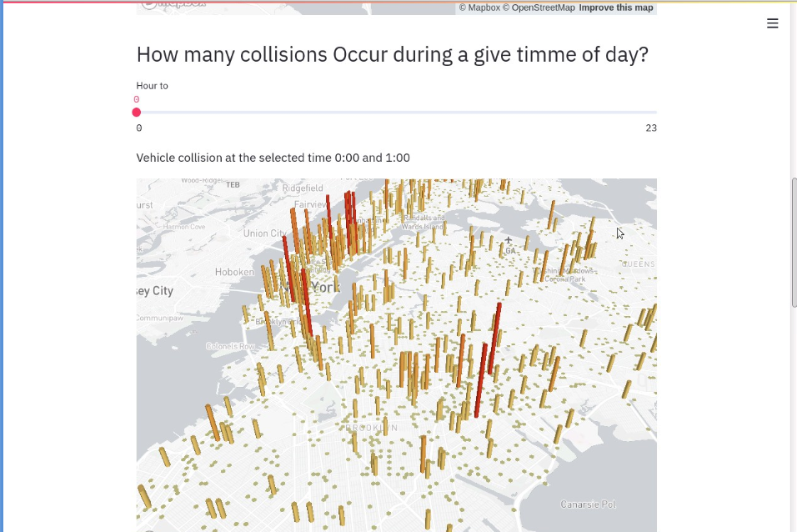Click the Canarsie Pol map label

pos(588,504)
